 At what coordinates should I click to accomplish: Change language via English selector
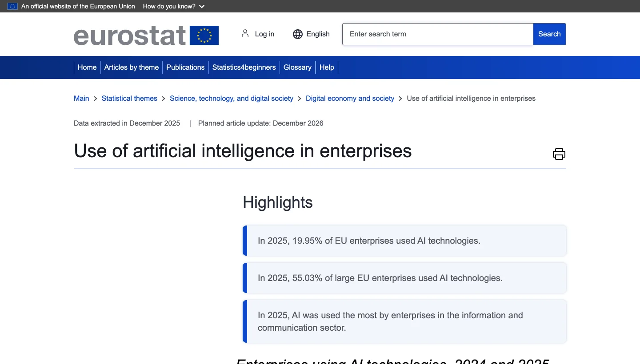[x=318, y=34]
